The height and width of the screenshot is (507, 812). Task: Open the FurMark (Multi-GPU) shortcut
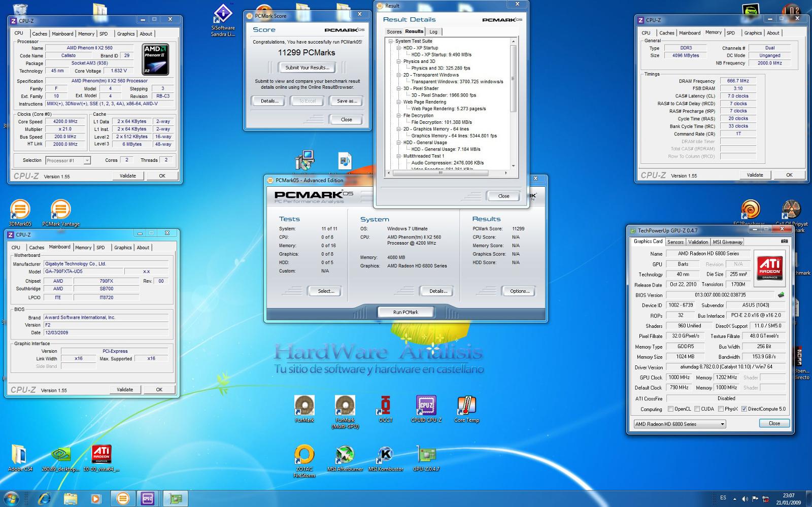pyautogui.click(x=345, y=412)
